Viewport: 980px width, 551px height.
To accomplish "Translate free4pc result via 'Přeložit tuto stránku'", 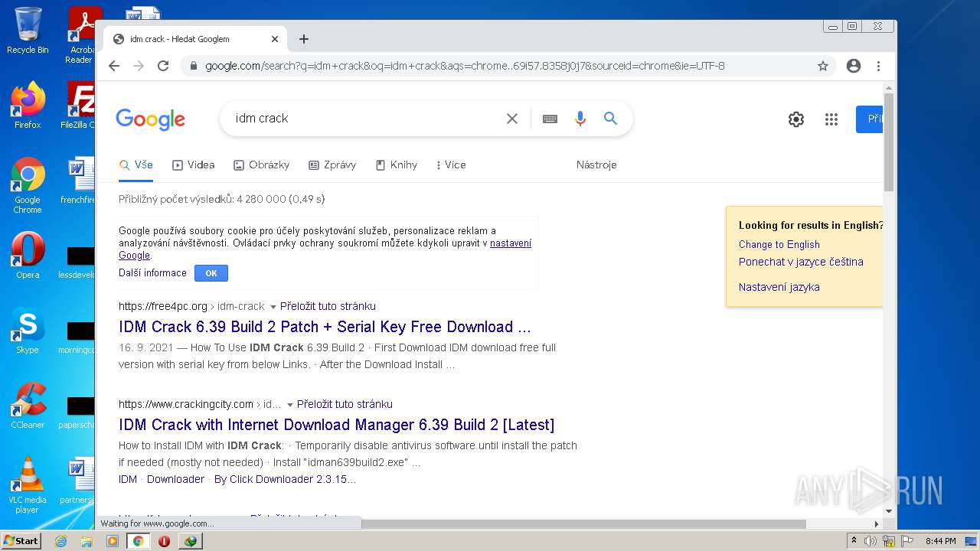I will pyautogui.click(x=328, y=306).
